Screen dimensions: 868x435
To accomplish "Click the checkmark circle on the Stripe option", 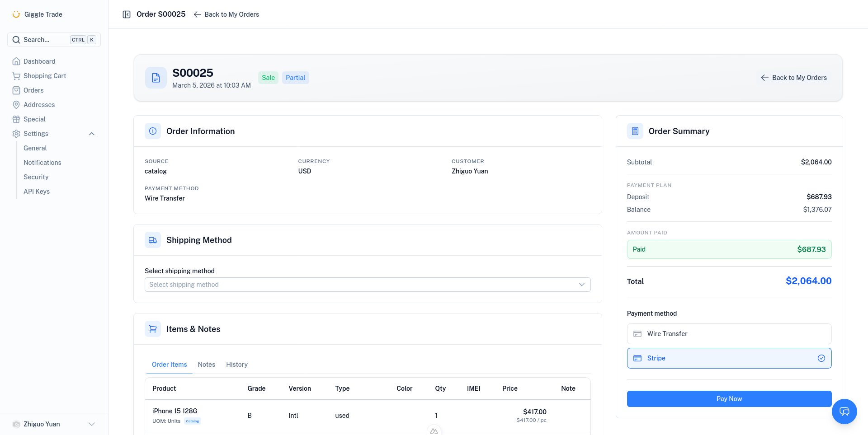I will 821,358.
